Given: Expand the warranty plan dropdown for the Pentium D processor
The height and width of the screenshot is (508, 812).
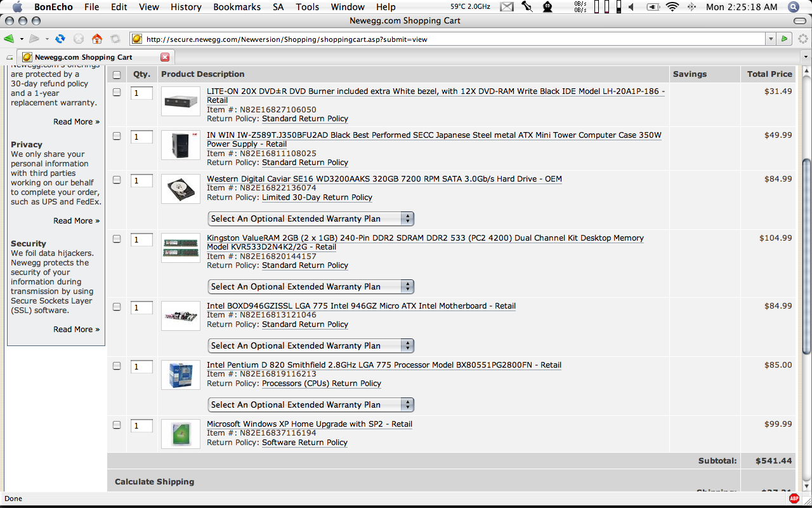Looking at the screenshot, I should 311,404.
